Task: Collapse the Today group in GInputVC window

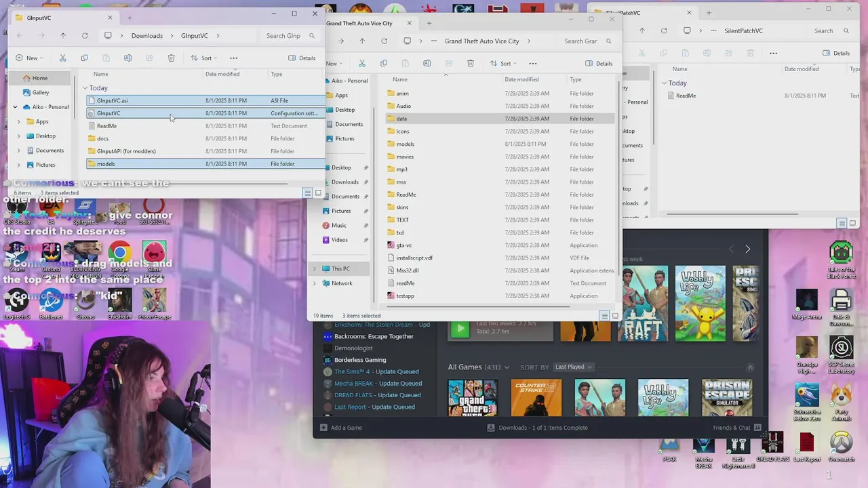Action: [x=85, y=88]
